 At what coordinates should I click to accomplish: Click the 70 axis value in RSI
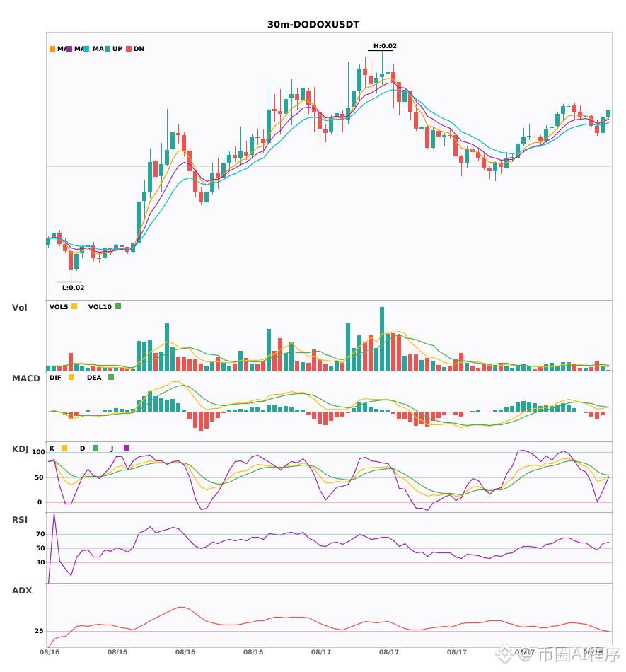(x=40, y=534)
